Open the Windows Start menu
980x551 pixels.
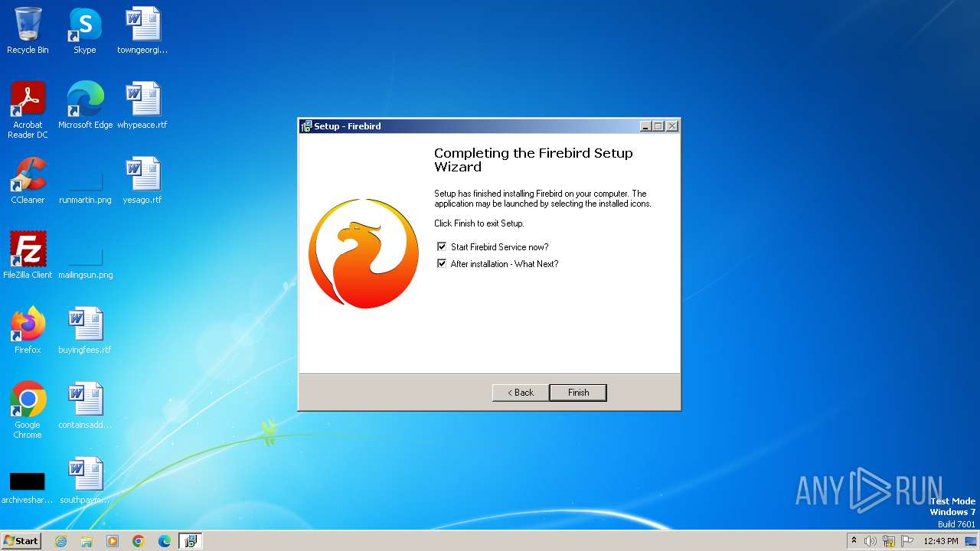click(x=21, y=541)
